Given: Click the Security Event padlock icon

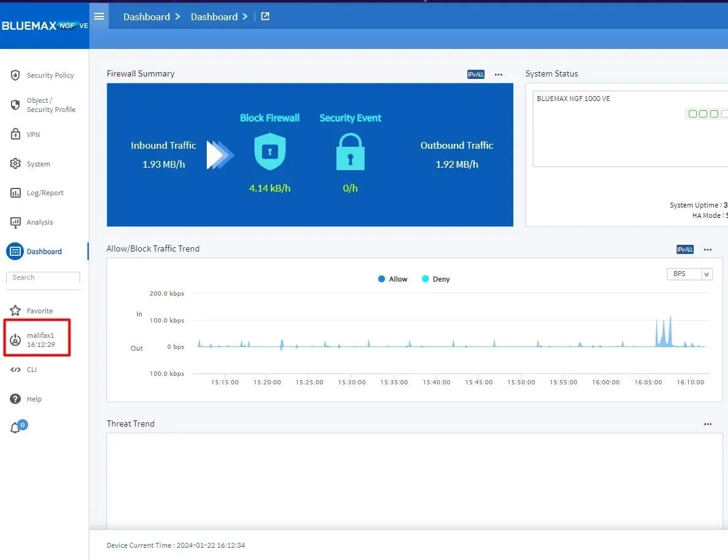Looking at the screenshot, I should (351, 151).
